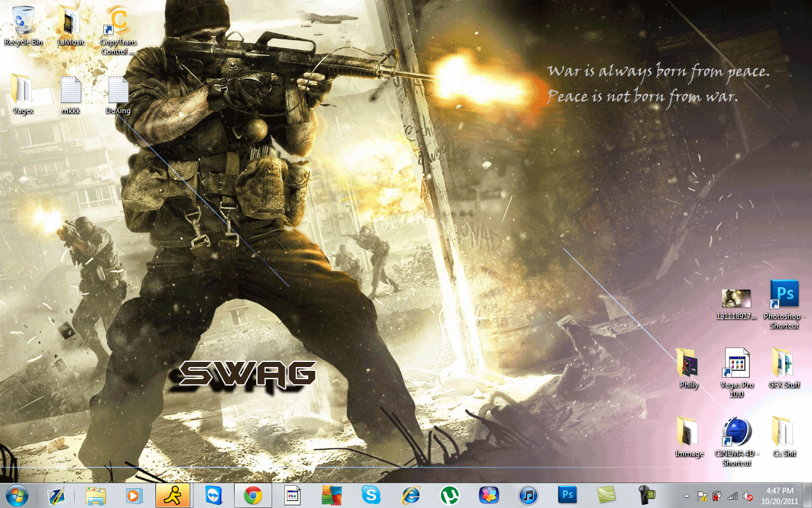This screenshot has height=508, width=812.
Task: Switch to Google Chrome in taskbar
Action: tap(253, 495)
